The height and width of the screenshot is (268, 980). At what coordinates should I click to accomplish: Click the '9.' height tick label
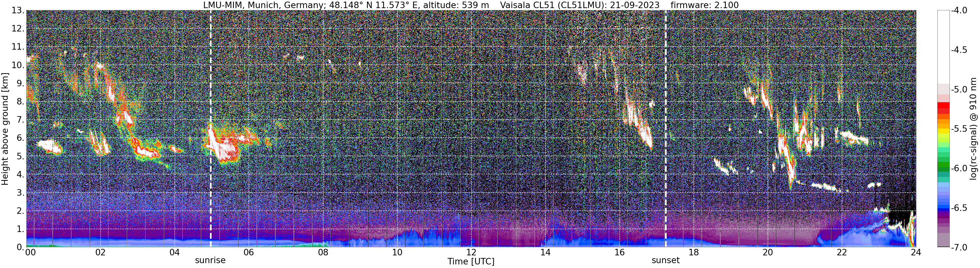coord(20,83)
